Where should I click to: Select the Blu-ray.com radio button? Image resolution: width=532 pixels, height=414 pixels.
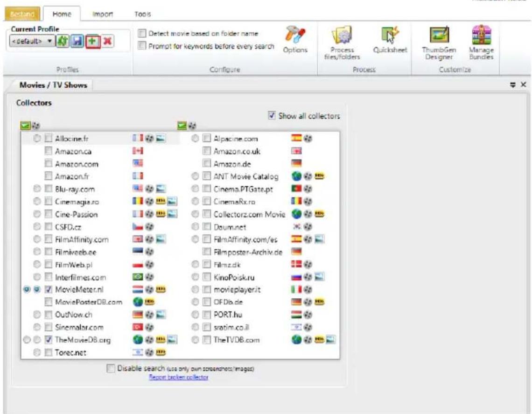click(x=37, y=189)
